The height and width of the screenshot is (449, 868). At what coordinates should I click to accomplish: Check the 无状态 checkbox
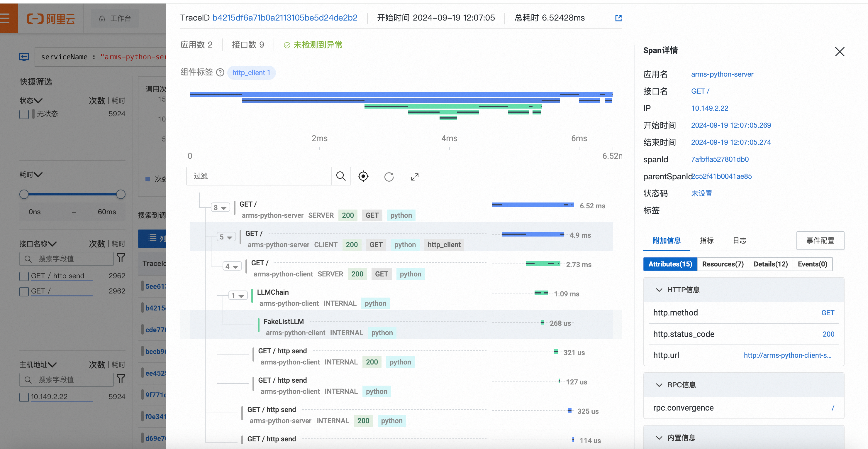pyautogui.click(x=24, y=114)
